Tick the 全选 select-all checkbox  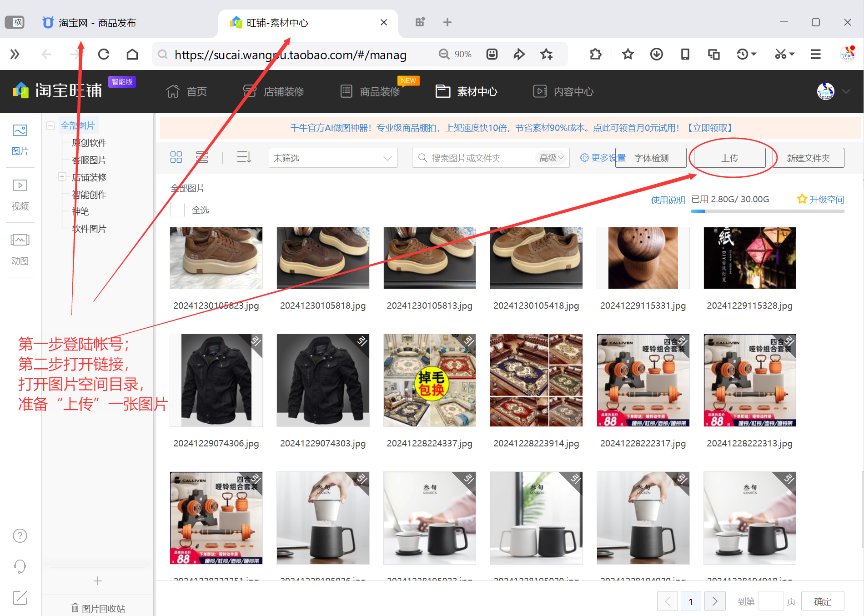[x=177, y=210]
